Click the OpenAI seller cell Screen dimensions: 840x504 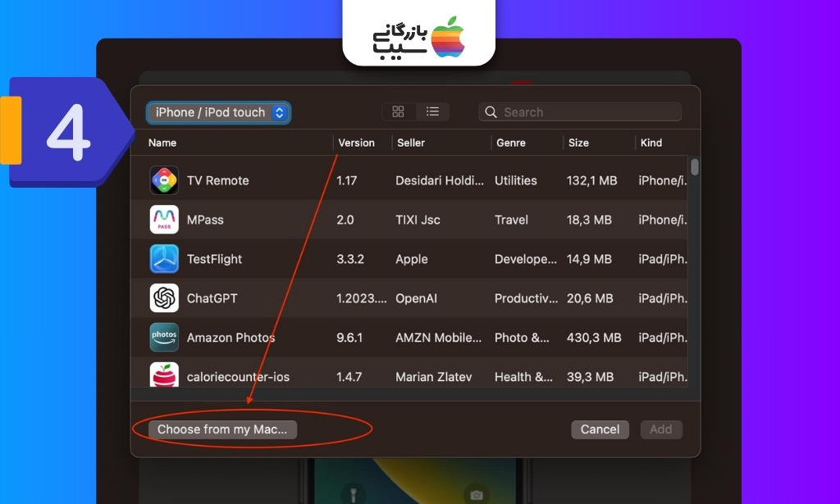(x=416, y=298)
